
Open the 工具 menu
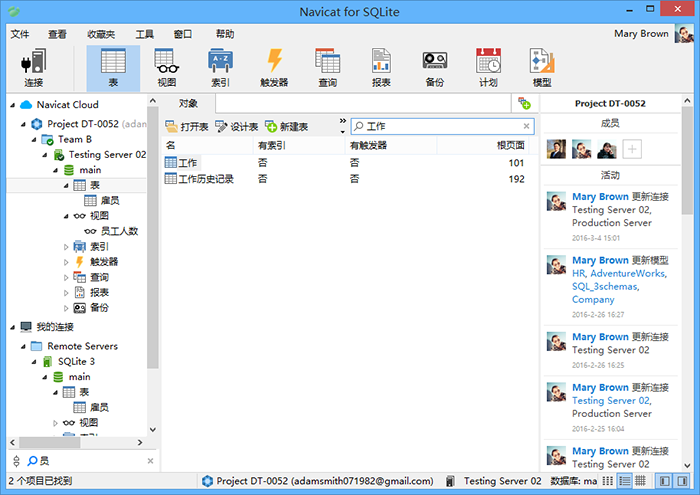pyautogui.click(x=145, y=34)
